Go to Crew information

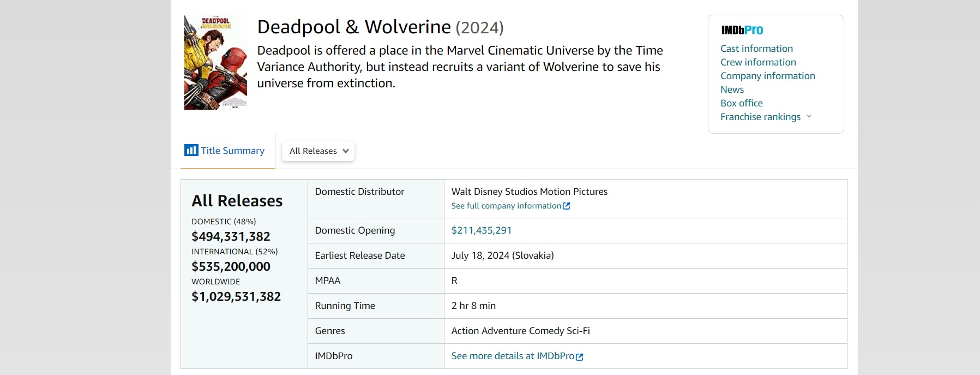coord(758,62)
